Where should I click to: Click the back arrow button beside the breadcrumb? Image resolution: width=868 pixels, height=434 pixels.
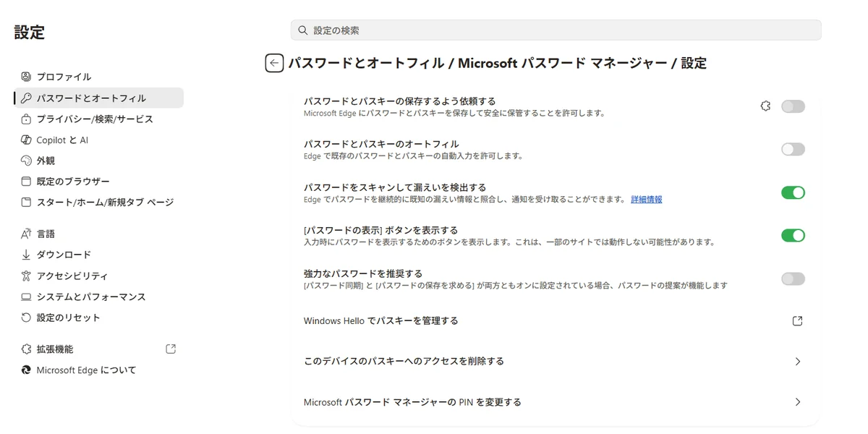tap(274, 63)
